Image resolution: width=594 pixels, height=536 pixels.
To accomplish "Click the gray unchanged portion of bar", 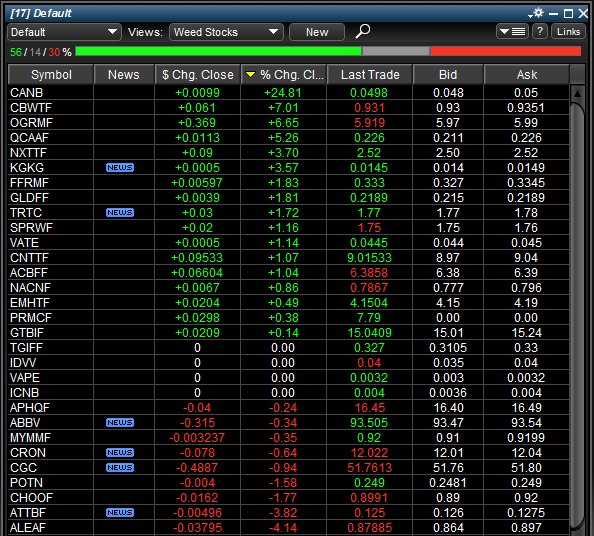I will pyautogui.click(x=396, y=51).
